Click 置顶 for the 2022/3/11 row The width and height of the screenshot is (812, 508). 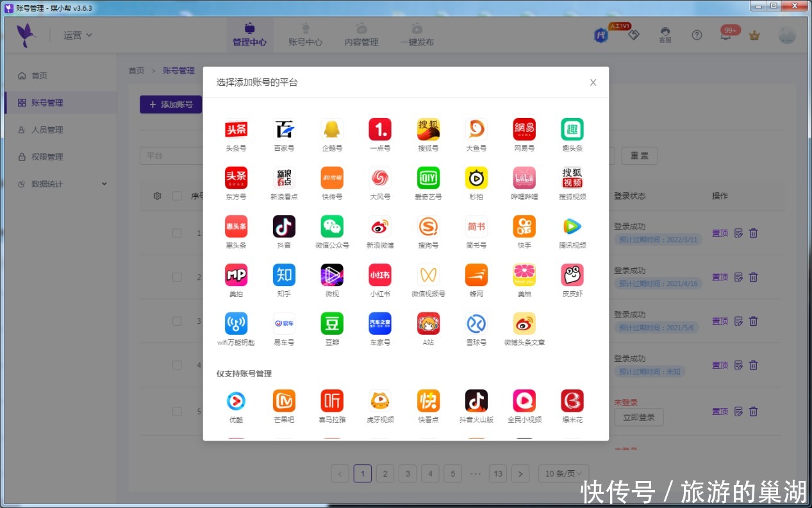pyautogui.click(x=720, y=233)
